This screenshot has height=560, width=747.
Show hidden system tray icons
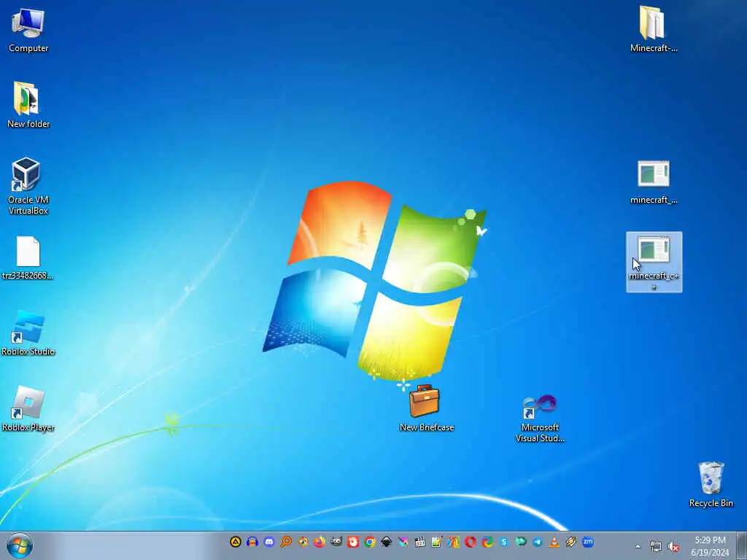point(638,546)
